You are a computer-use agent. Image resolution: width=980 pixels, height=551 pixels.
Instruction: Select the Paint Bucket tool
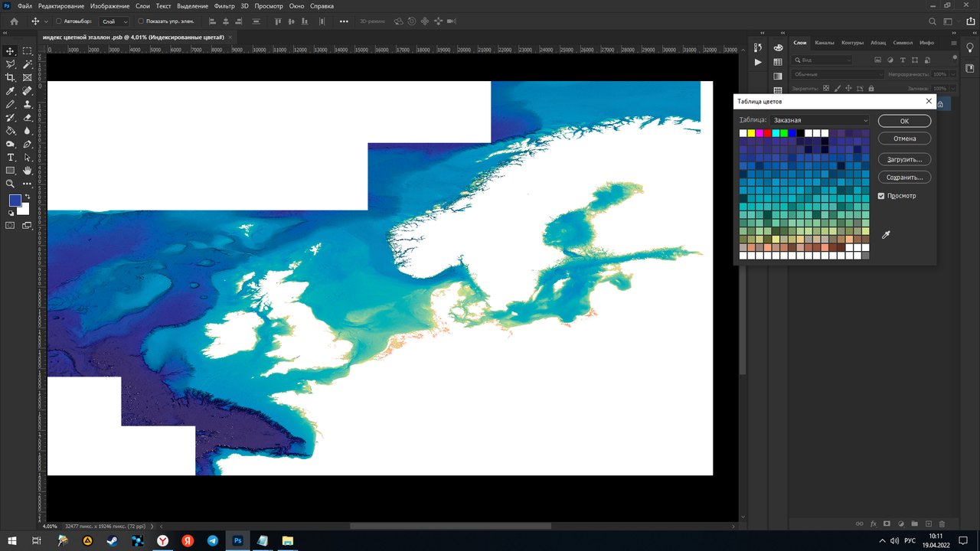[11, 131]
